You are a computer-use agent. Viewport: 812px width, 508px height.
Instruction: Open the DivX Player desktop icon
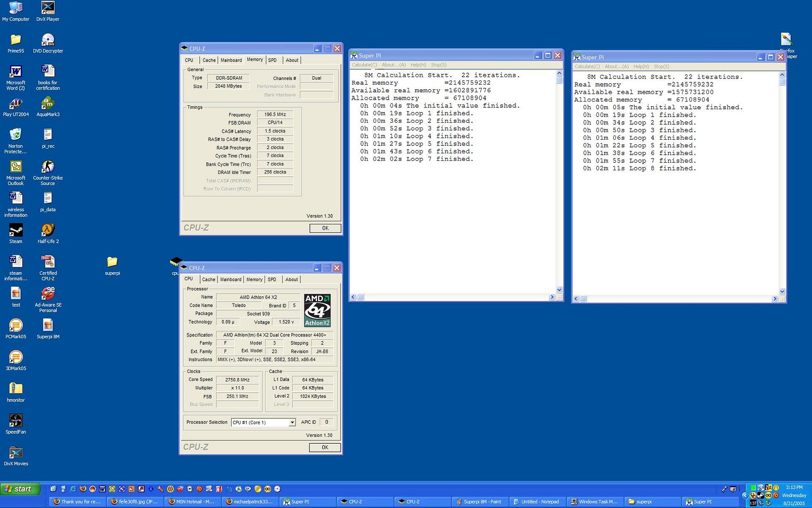pos(47,12)
